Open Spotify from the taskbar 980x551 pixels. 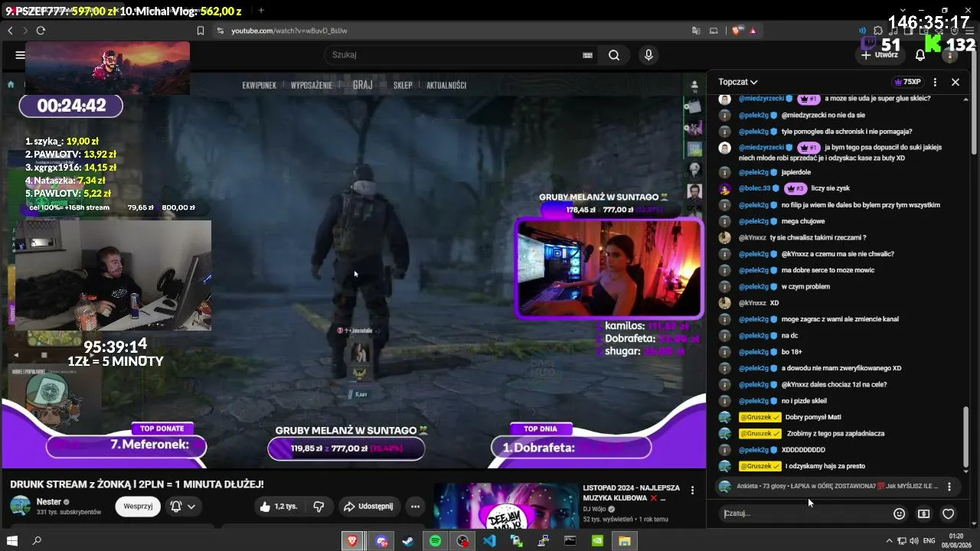click(x=435, y=541)
